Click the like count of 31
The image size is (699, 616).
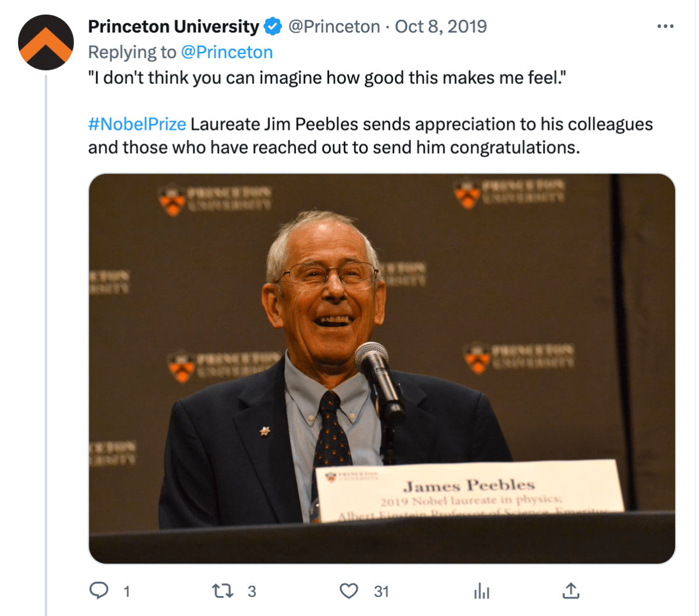(382, 592)
